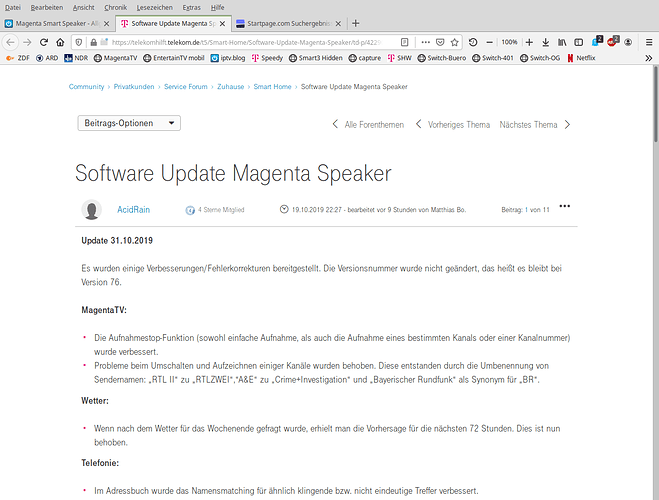Open a new tab
Screen dimensions: 659x500
[356, 23]
